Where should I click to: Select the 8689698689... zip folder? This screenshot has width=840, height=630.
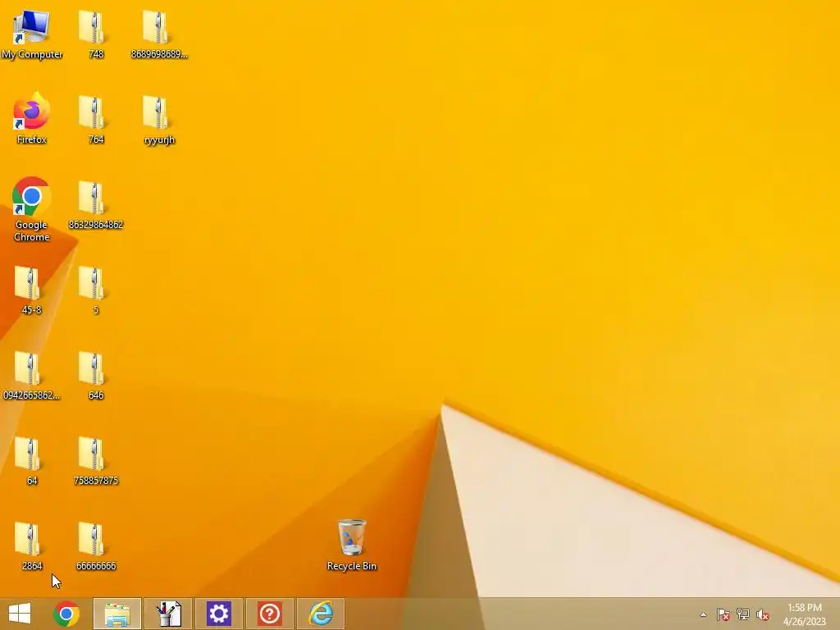tap(159, 34)
